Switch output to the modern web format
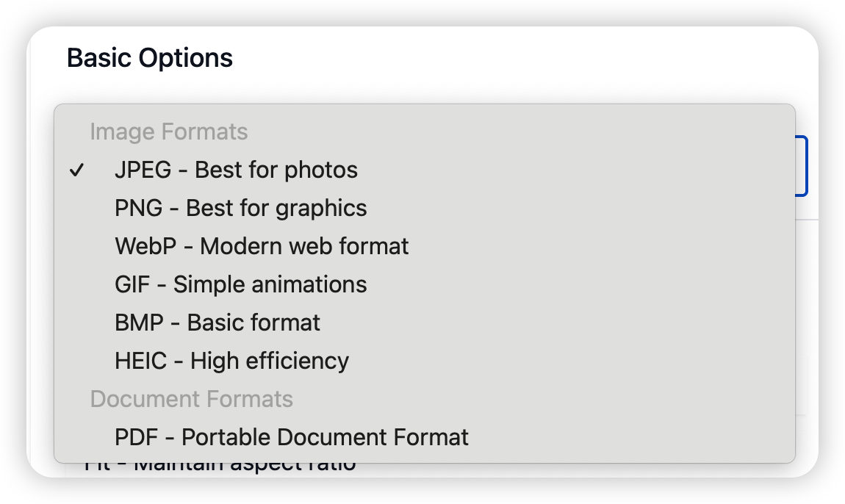Image resolution: width=845 pixels, height=504 pixels. click(262, 246)
